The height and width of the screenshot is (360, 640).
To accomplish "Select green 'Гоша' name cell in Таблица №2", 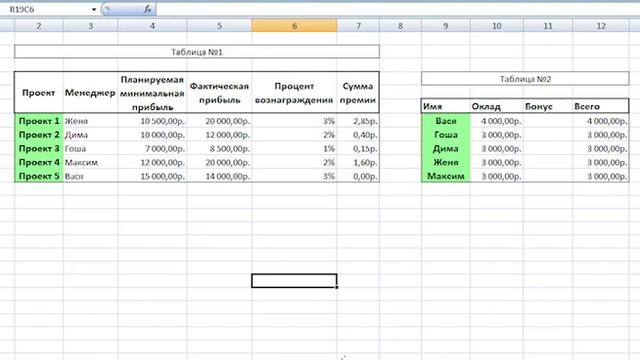I will tap(446, 135).
